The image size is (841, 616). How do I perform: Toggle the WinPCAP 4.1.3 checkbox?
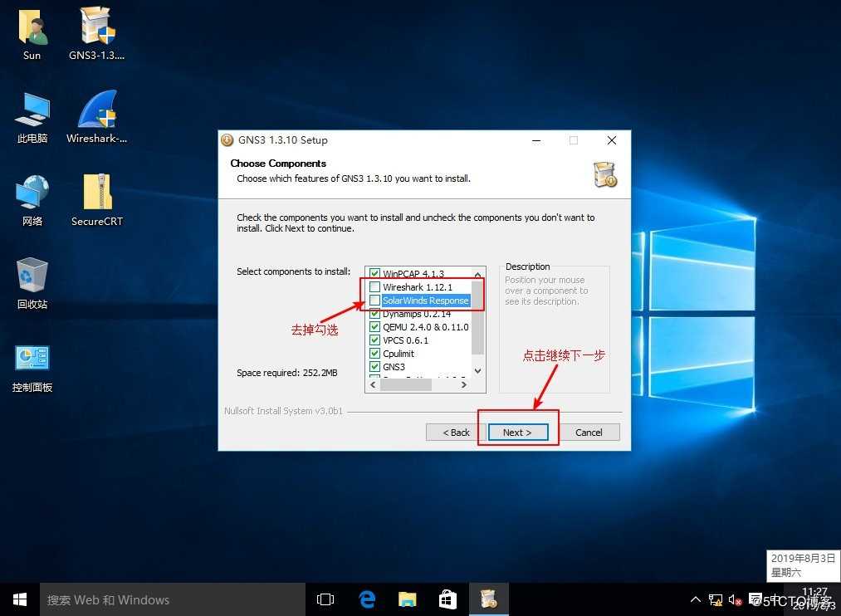[375, 273]
